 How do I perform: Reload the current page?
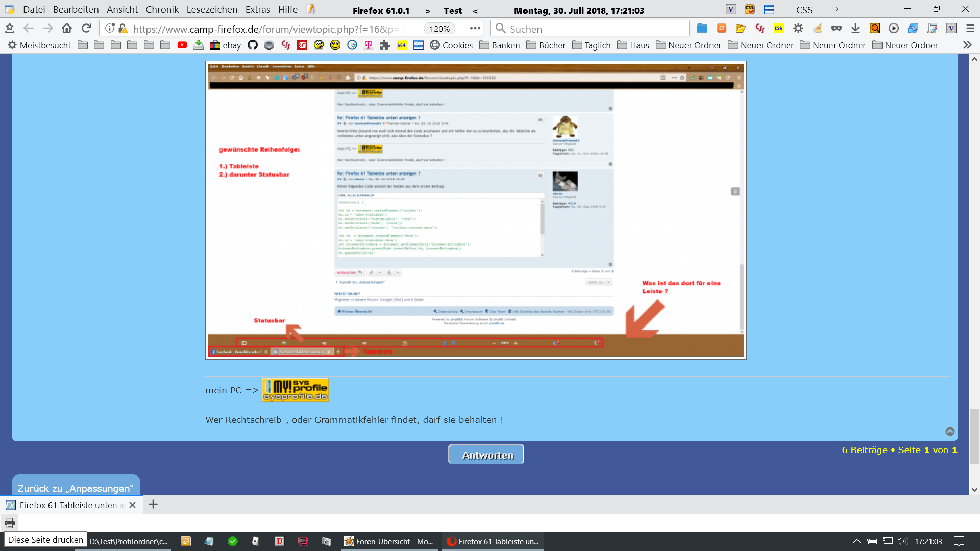click(86, 29)
